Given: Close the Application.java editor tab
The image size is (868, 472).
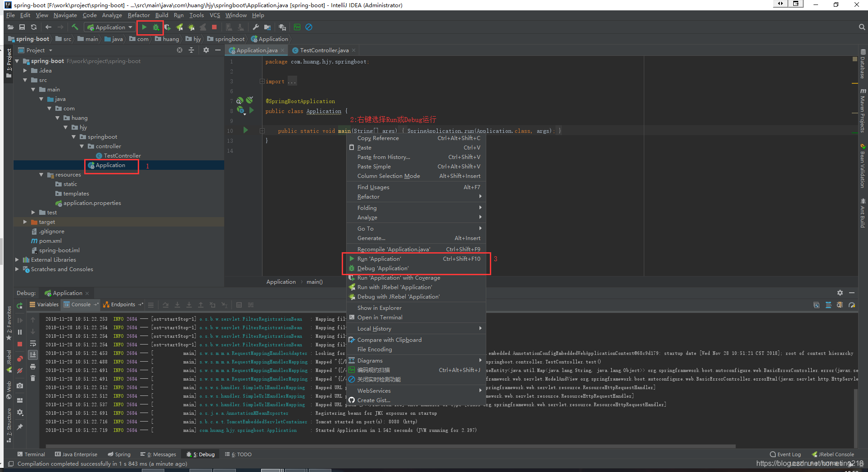Looking at the screenshot, I should [x=283, y=50].
